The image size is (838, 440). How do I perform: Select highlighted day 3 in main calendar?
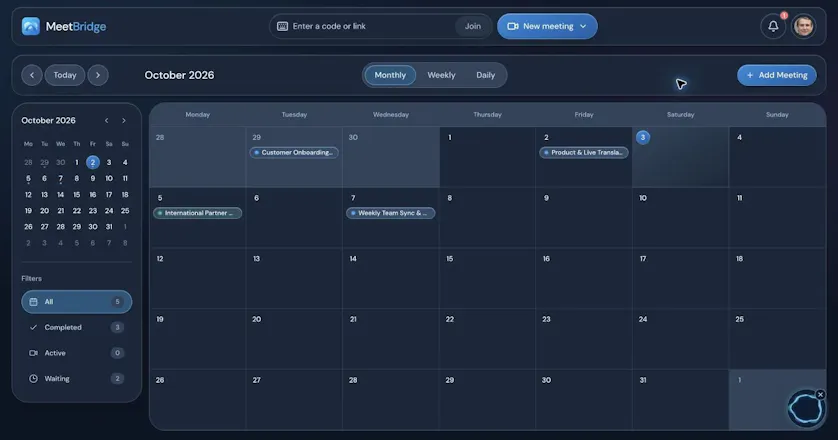643,137
